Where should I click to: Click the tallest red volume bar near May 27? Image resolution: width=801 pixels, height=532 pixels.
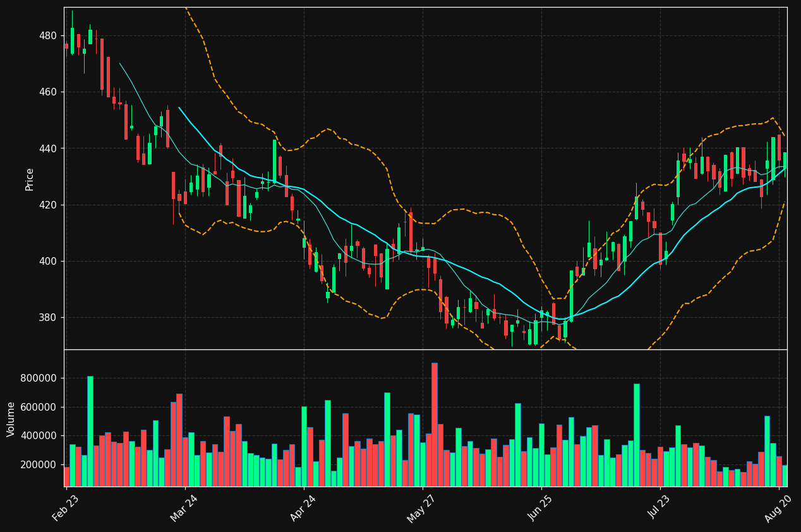point(435,425)
